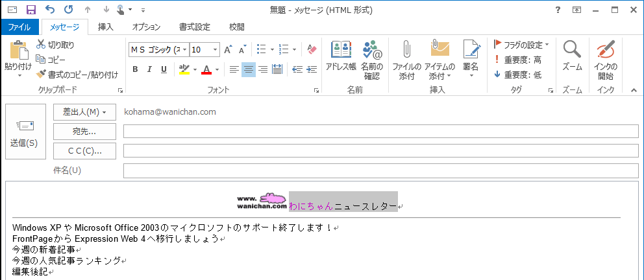The height and width of the screenshot is (280, 644).
Task: Open the 書式設定 tab
Action: 195,27
